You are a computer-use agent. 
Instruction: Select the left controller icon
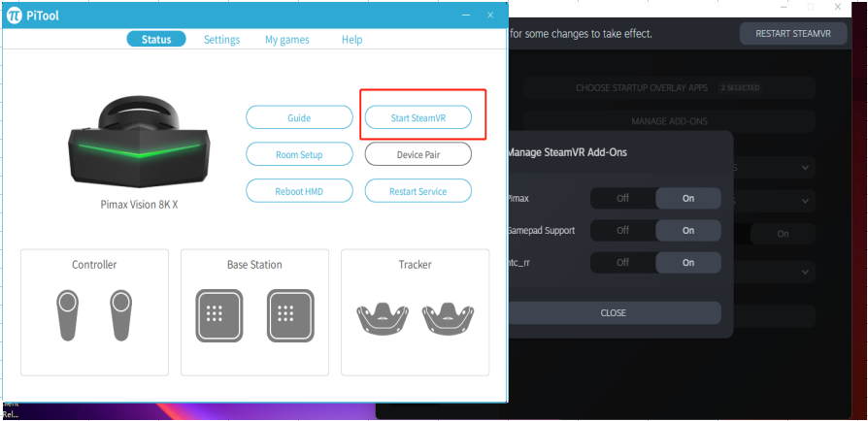click(x=68, y=315)
